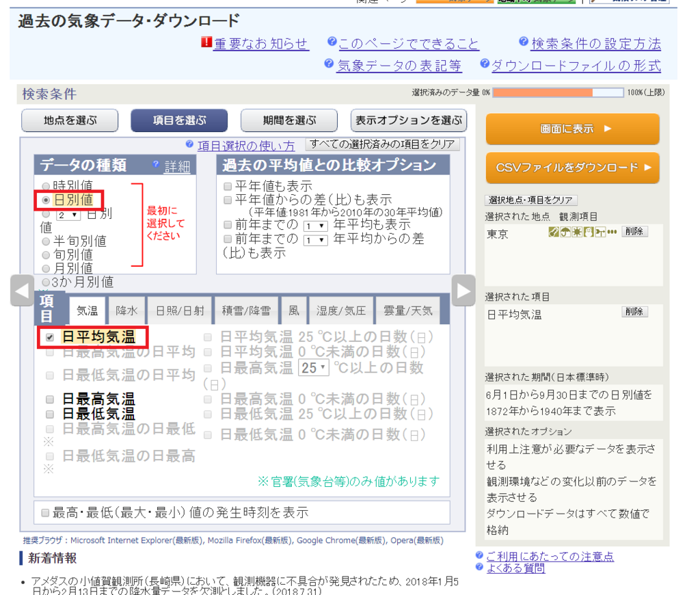Switch to the 雲量/天気 tab
This screenshot has width=700, height=595.
click(408, 310)
